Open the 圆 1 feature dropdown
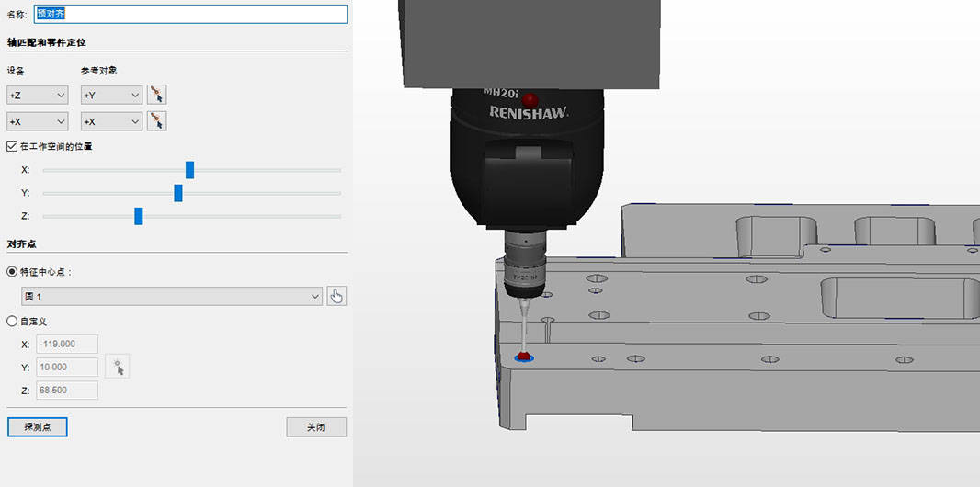 172,296
